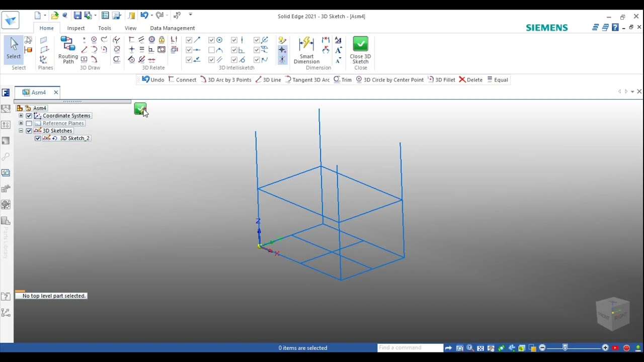Toggle Reference Planes visibility checkbox

coord(29,123)
